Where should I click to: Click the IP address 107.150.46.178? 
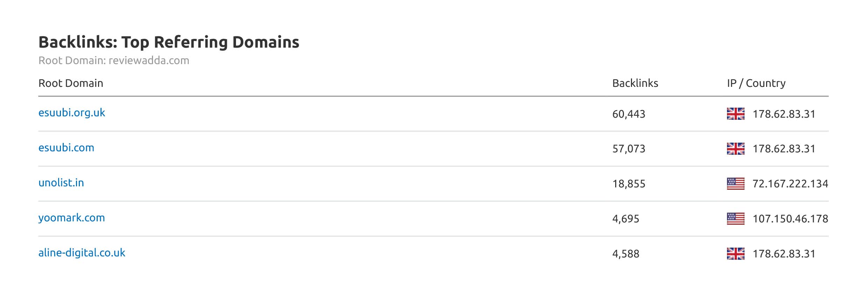click(790, 219)
